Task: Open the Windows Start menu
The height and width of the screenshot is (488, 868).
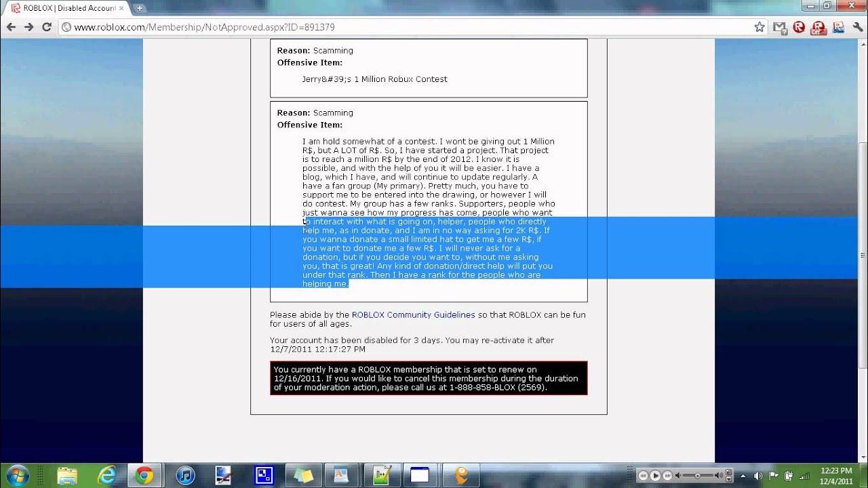Action: click(17, 475)
